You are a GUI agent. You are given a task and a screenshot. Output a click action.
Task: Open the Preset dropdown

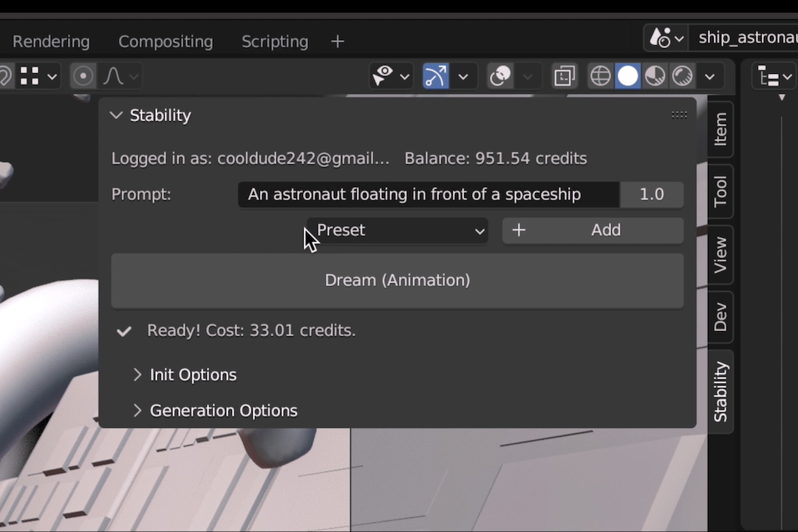397,230
